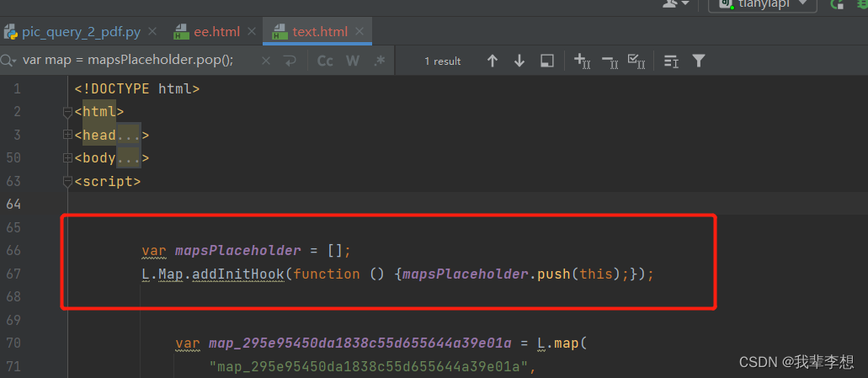Click line number 64 in gutter

coord(13,205)
